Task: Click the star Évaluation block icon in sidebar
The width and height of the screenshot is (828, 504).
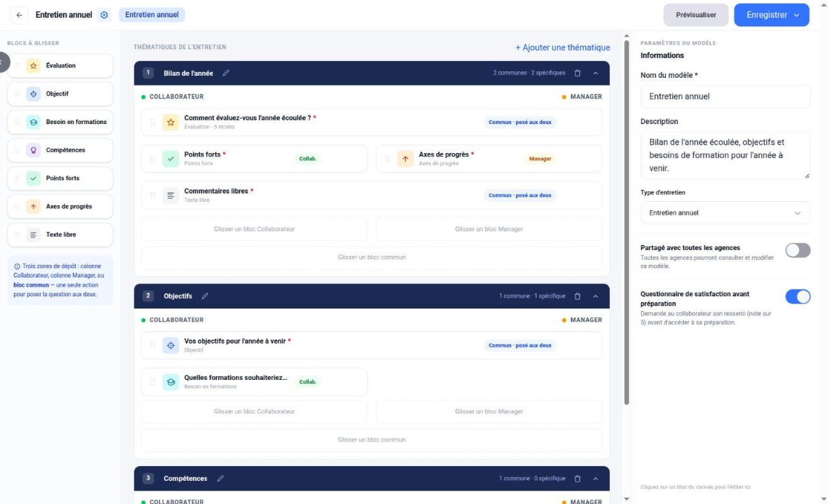Action: [x=34, y=66]
